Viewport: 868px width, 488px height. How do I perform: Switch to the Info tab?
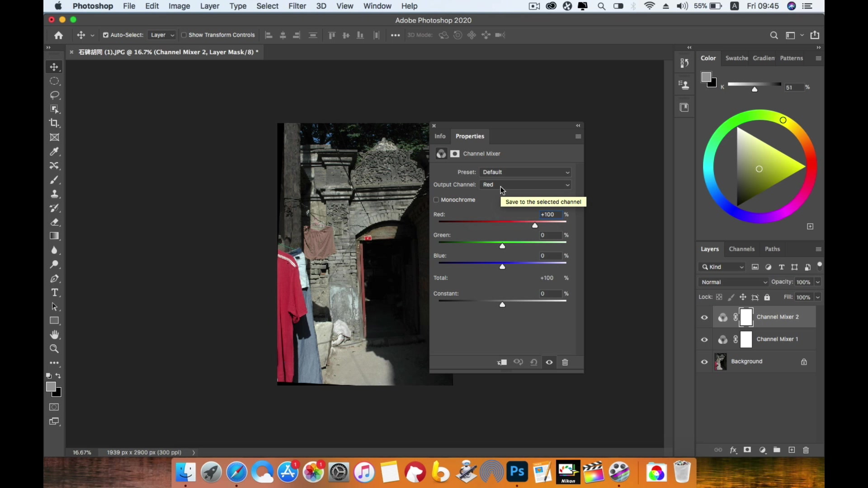click(440, 136)
